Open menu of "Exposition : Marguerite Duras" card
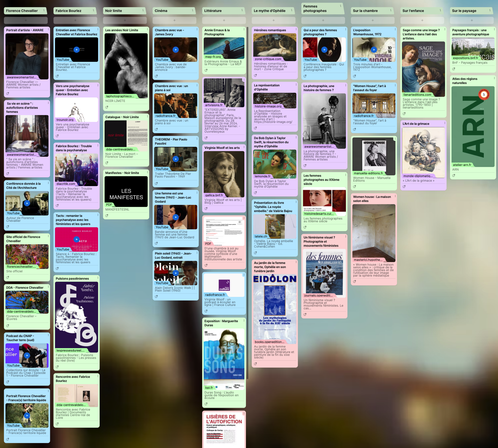The height and width of the screenshot is (448, 498). tap(244, 320)
